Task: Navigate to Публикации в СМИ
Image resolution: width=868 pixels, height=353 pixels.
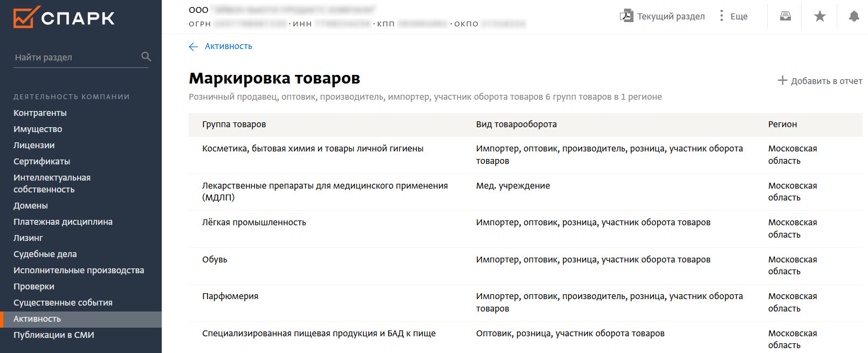Action: (54, 335)
